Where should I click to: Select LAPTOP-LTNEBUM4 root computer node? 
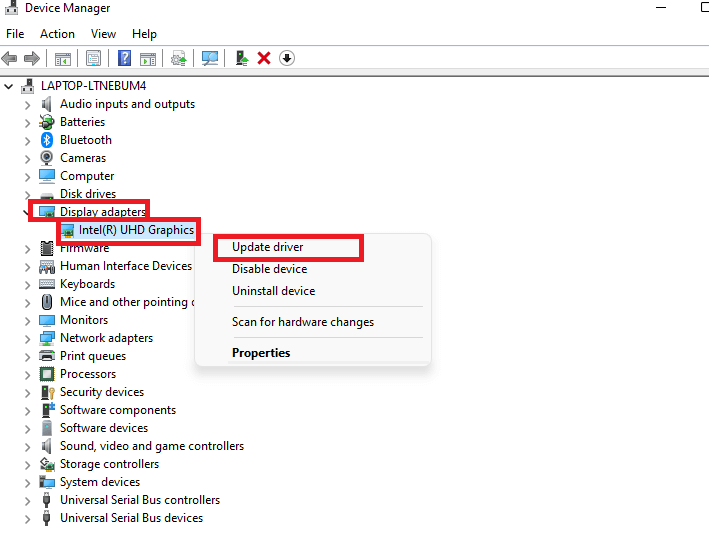point(95,86)
